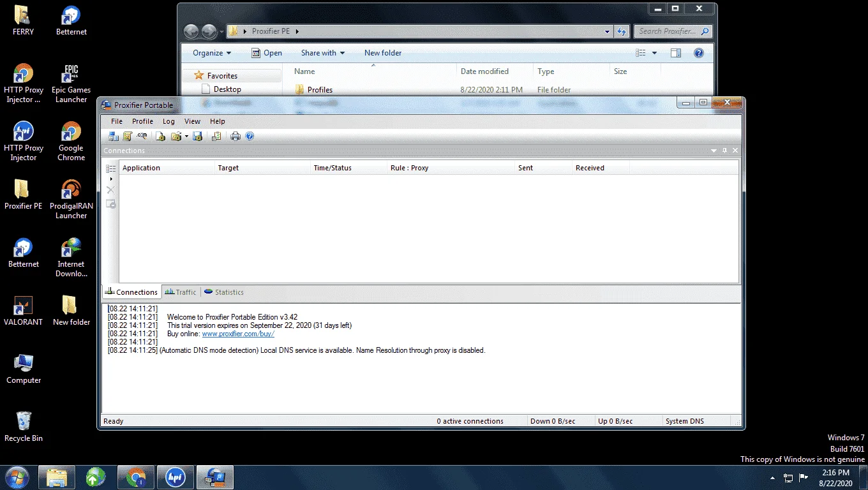Close the Connections pane
868x490 pixels.
[735, 151]
